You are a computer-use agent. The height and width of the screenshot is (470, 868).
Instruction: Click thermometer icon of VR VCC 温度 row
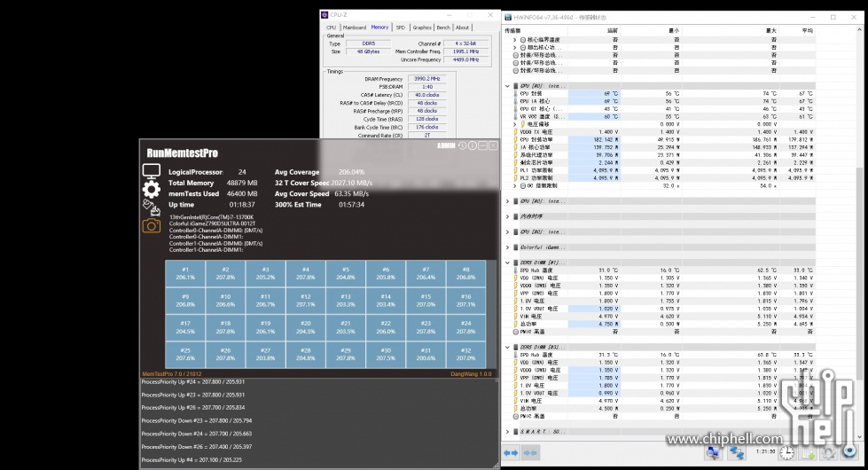coord(516,117)
